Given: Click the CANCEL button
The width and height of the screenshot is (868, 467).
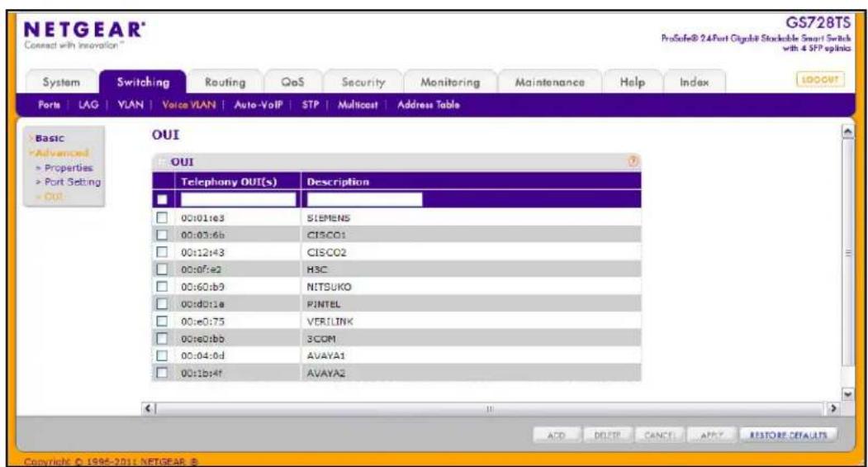Looking at the screenshot, I should point(659,436).
